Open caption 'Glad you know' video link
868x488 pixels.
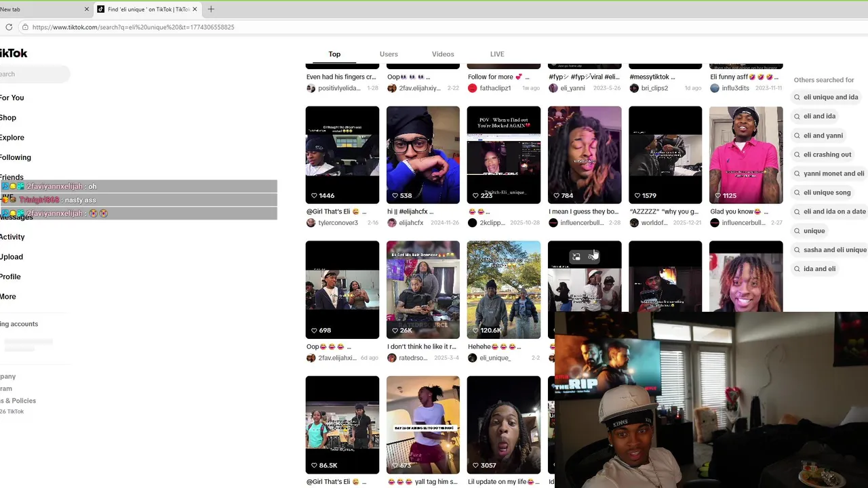pos(739,211)
